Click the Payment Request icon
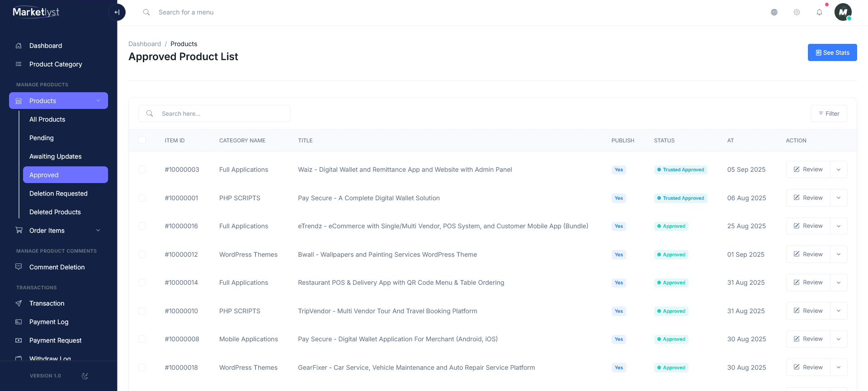868x391 pixels. point(19,340)
